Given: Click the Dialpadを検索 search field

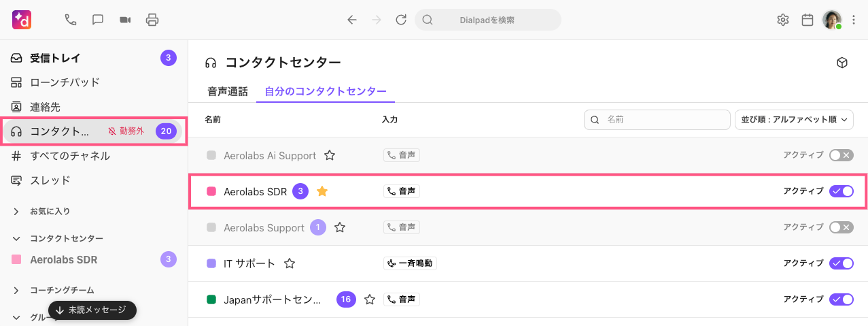Looking at the screenshot, I should coord(488,20).
